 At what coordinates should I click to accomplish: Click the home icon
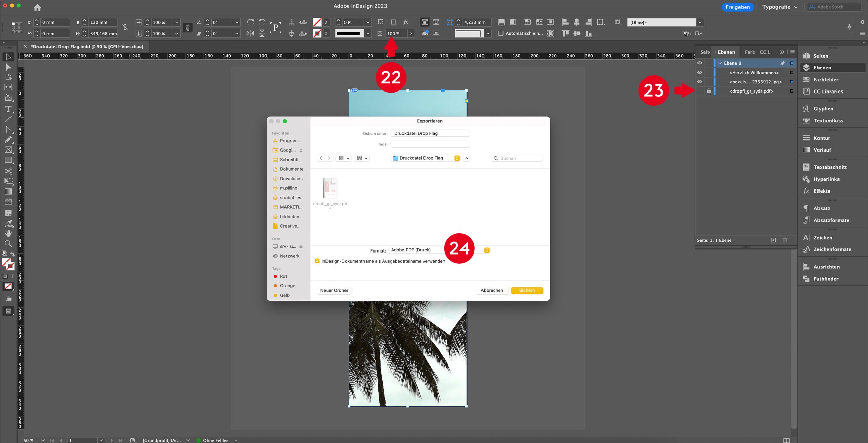37,7
